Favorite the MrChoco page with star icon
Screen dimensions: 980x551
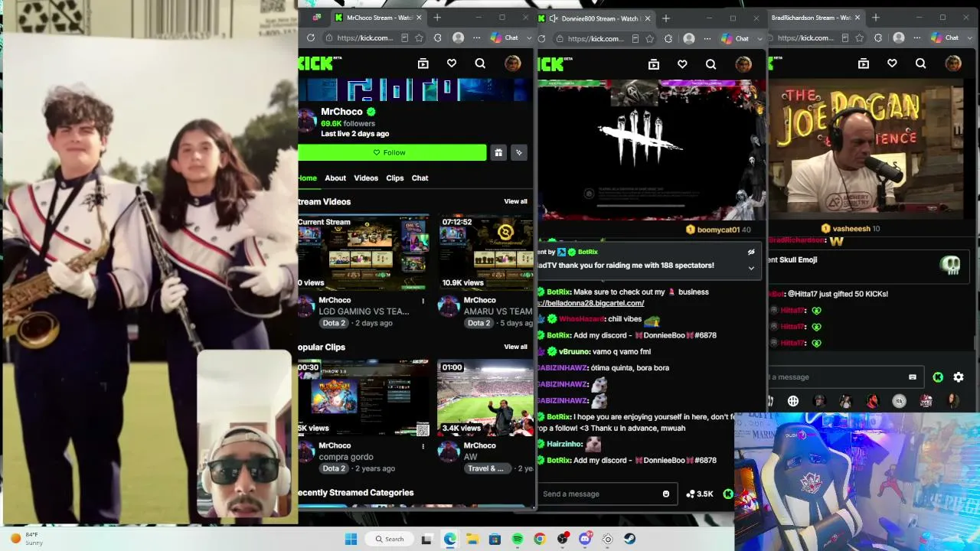419,37
